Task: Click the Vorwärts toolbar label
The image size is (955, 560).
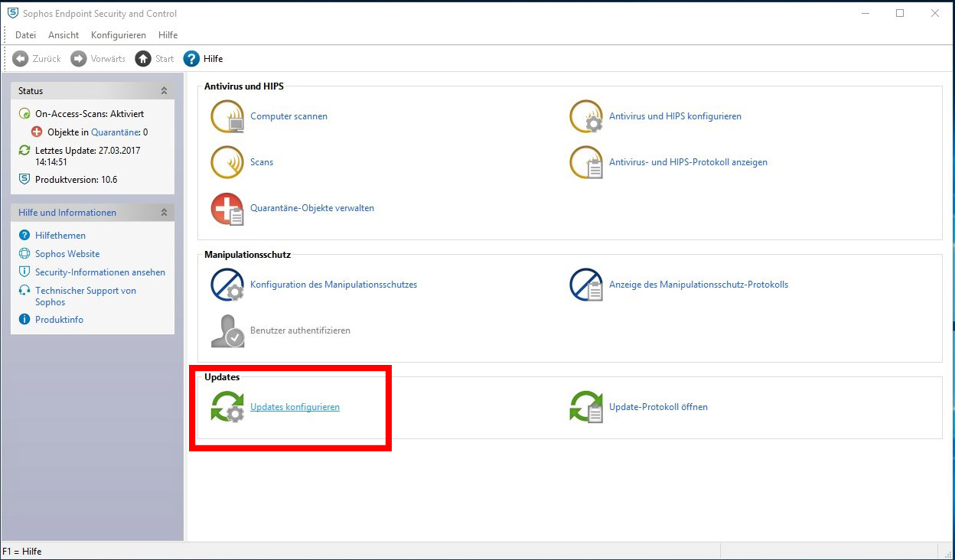Action: [x=108, y=59]
